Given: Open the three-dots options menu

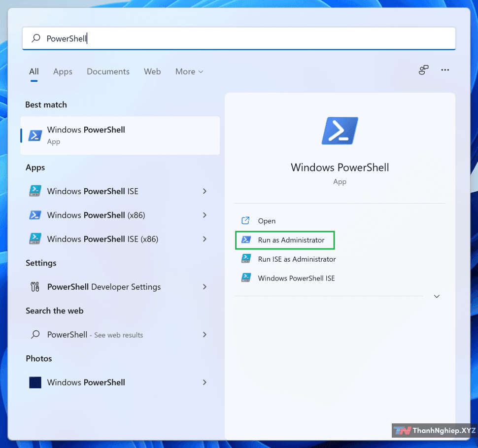Looking at the screenshot, I should point(445,70).
